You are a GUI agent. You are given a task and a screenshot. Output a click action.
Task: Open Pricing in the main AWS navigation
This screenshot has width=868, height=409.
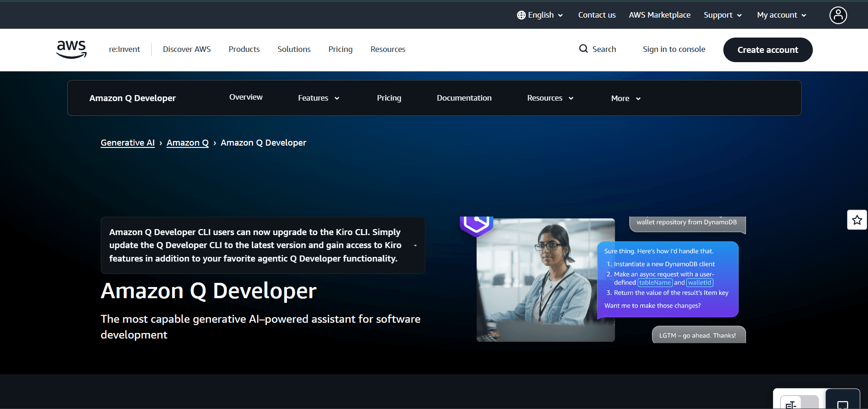[340, 49]
